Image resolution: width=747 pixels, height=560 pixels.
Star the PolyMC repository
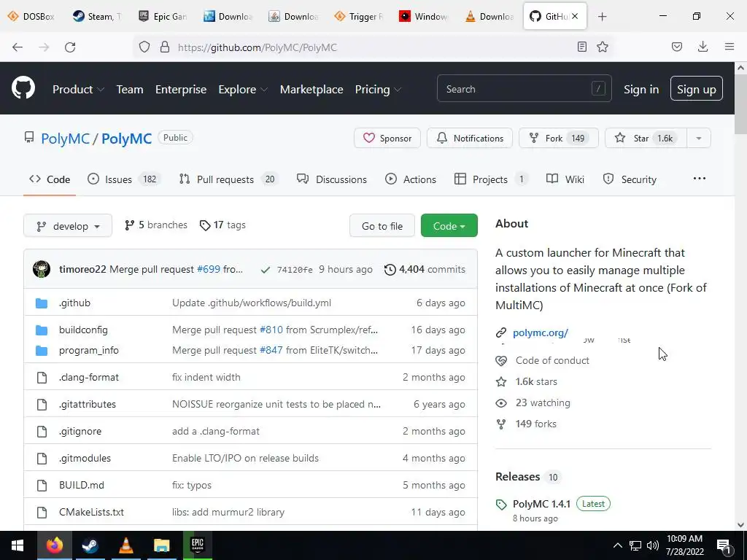click(x=646, y=138)
